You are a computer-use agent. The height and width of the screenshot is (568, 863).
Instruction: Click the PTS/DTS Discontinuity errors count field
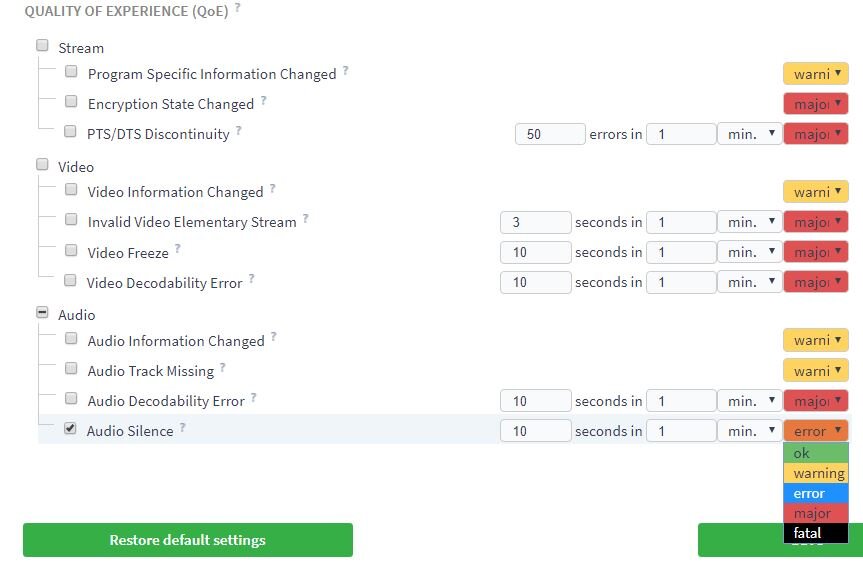pyautogui.click(x=549, y=134)
